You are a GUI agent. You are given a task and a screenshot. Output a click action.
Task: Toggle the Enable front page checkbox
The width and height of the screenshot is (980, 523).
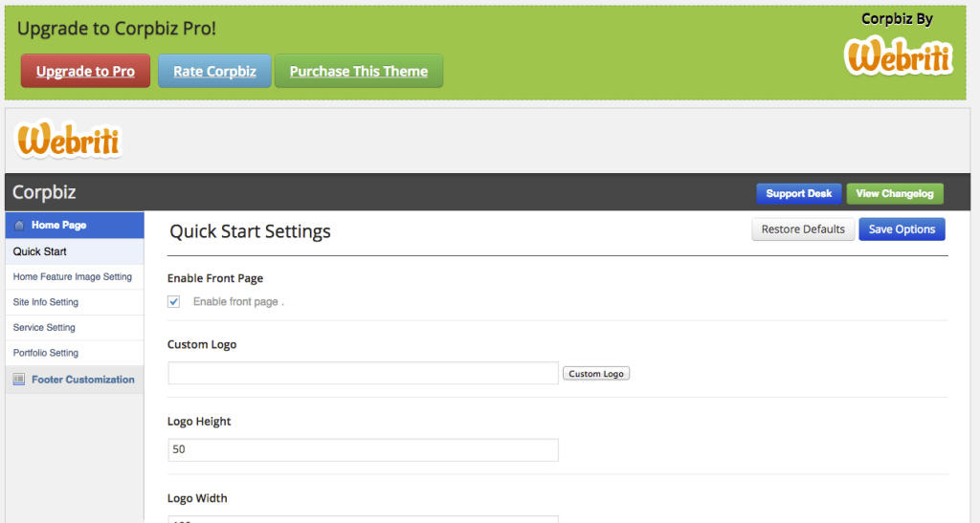[174, 301]
